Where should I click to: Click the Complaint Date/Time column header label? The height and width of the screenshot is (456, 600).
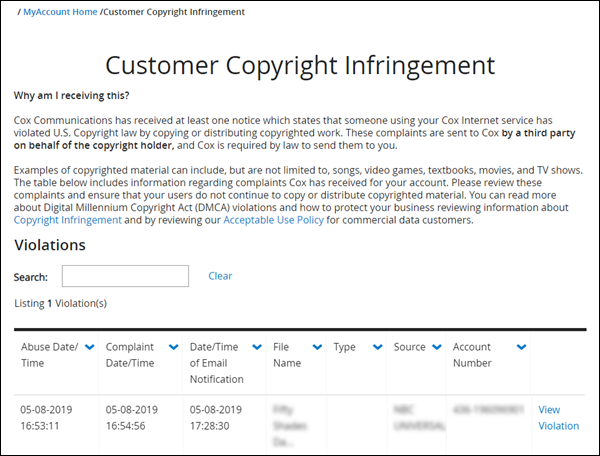[x=130, y=355]
